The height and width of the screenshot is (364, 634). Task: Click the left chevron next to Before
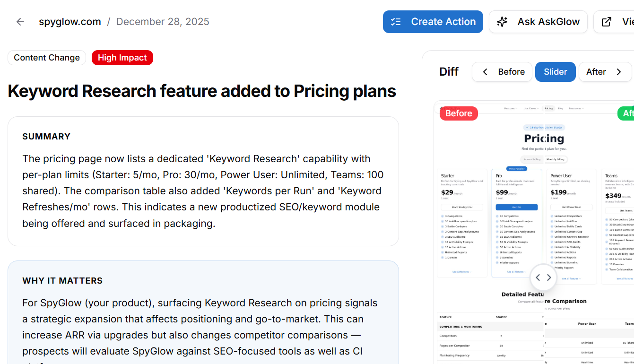pos(485,71)
